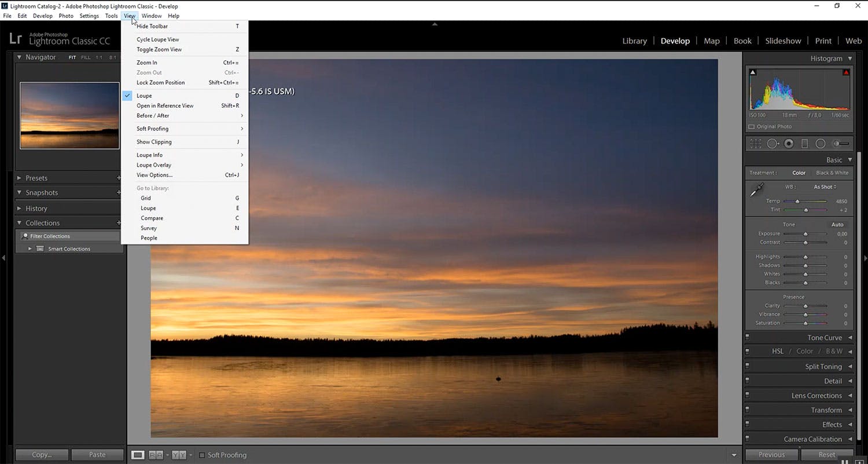Turn off the Tone Curve panel switch
Screen dimensions: 868x464
tap(748, 338)
